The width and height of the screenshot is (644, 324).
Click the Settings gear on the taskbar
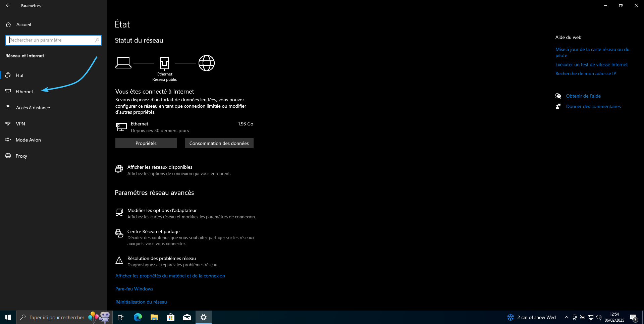pos(204,317)
